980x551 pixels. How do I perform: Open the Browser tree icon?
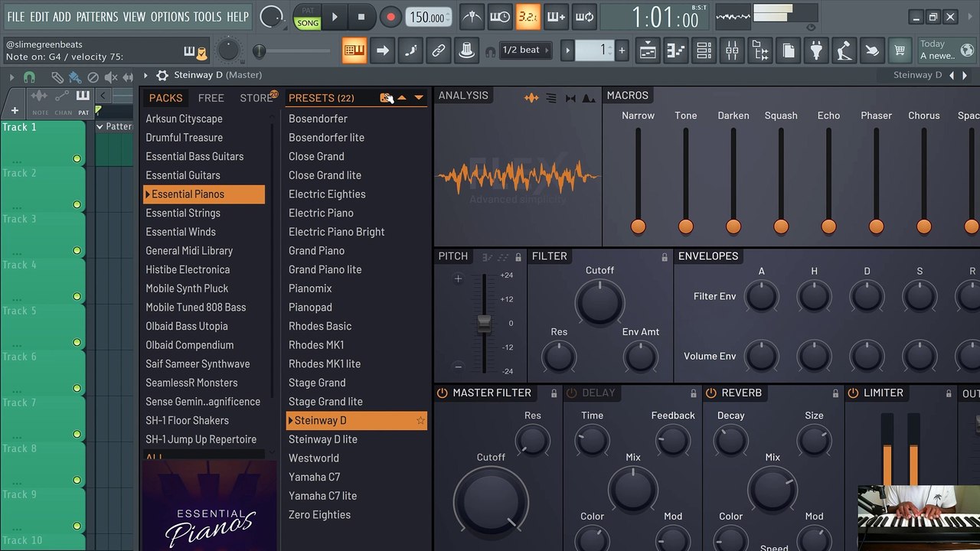click(760, 51)
